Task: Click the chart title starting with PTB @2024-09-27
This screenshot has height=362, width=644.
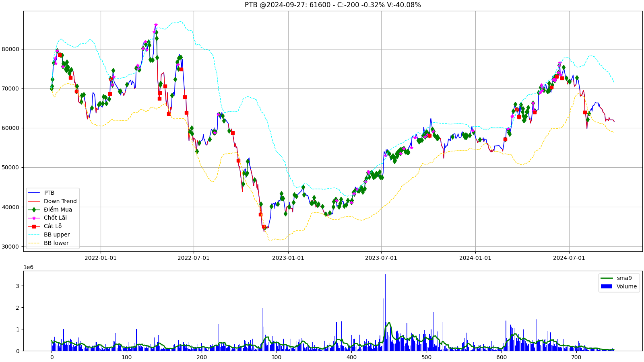Action: pyautogui.click(x=333, y=5)
